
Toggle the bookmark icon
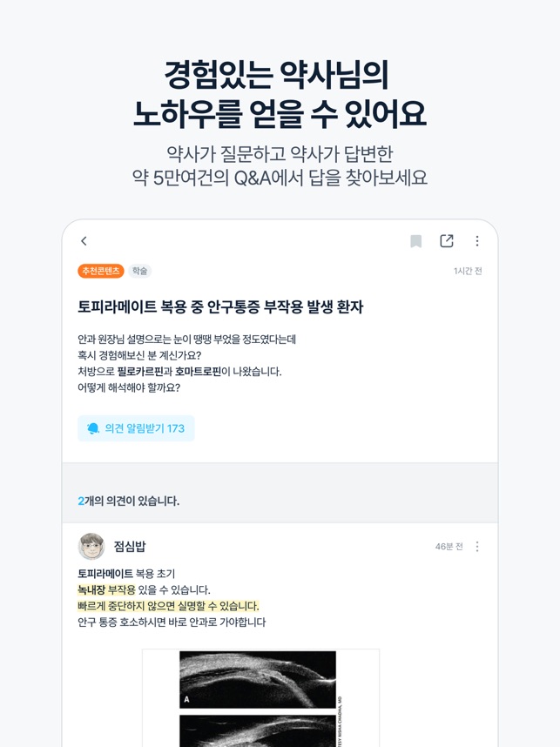[416, 241]
